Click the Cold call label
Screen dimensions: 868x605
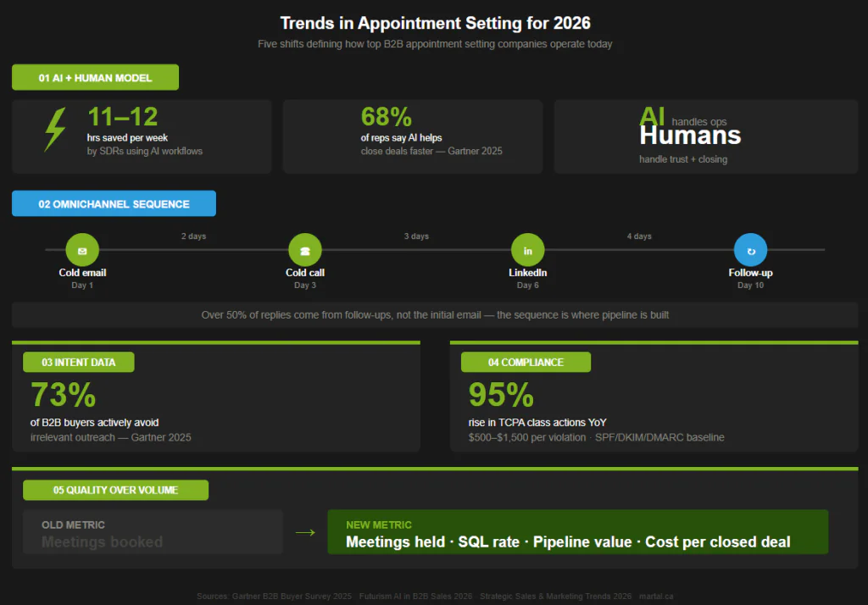click(x=305, y=272)
